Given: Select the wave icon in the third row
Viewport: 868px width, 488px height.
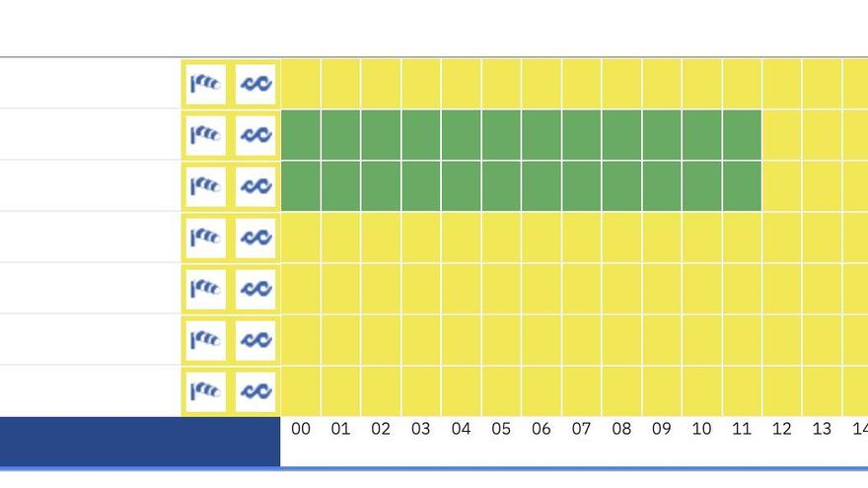Looking at the screenshot, I should [x=255, y=186].
